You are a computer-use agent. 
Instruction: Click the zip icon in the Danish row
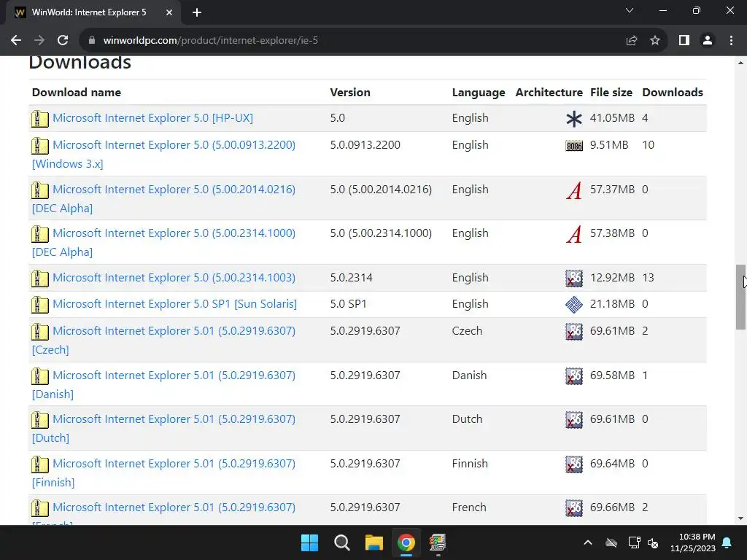click(40, 376)
